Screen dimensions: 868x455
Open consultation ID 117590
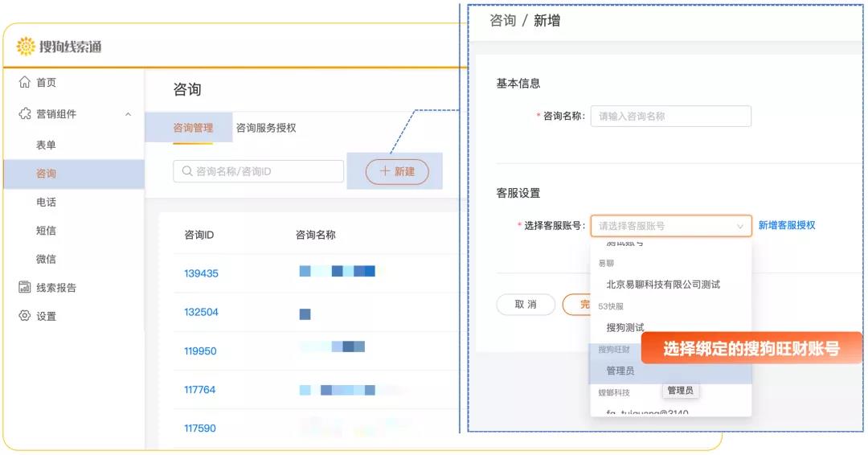pos(200,428)
